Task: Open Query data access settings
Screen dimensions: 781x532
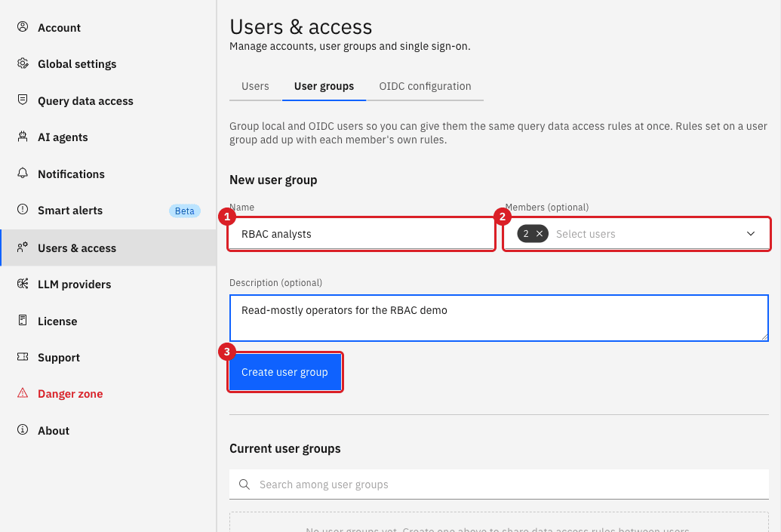Action: pos(108,101)
